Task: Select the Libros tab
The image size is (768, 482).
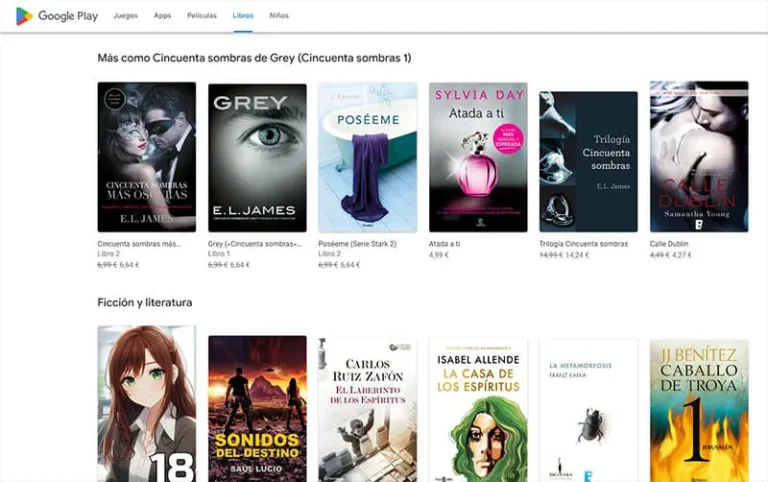Action: tap(243, 16)
